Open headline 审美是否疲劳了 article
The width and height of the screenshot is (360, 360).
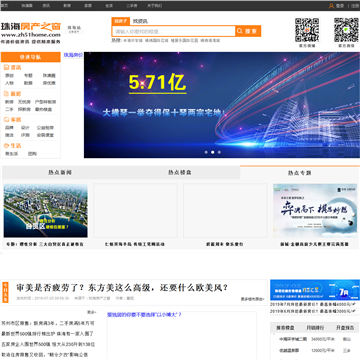click(122, 287)
